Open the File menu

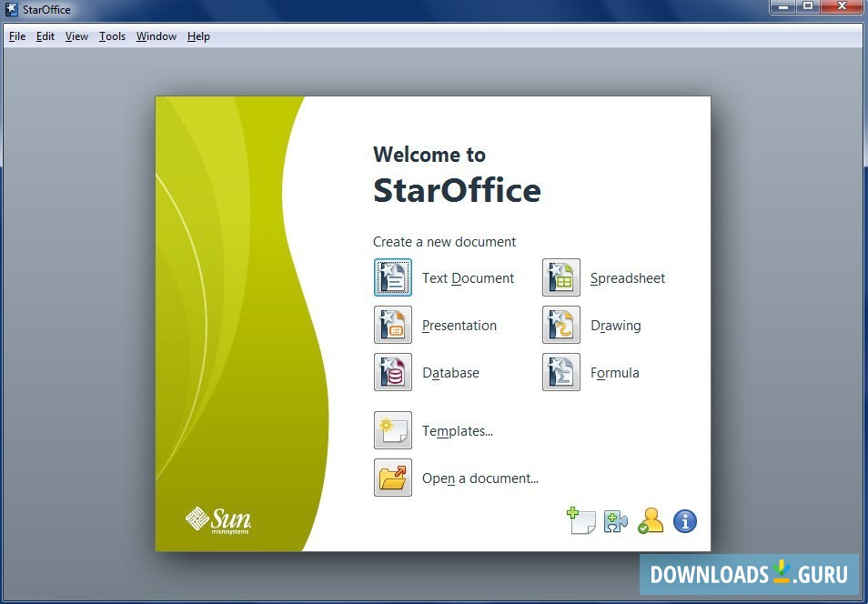click(x=16, y=36)
